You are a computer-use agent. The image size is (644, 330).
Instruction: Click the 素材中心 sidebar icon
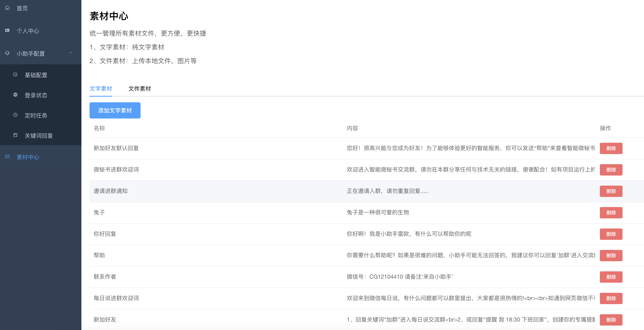point(7,157)
